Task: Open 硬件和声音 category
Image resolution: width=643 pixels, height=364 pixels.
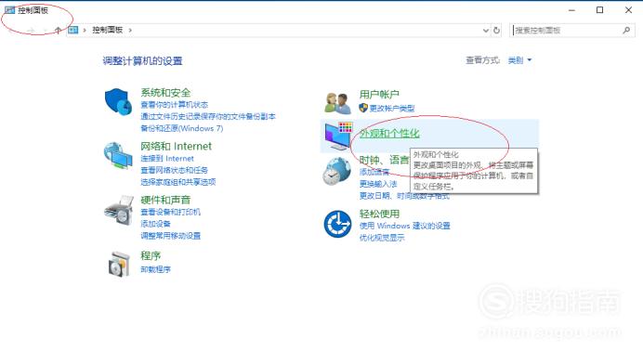Action: (165, 200)
